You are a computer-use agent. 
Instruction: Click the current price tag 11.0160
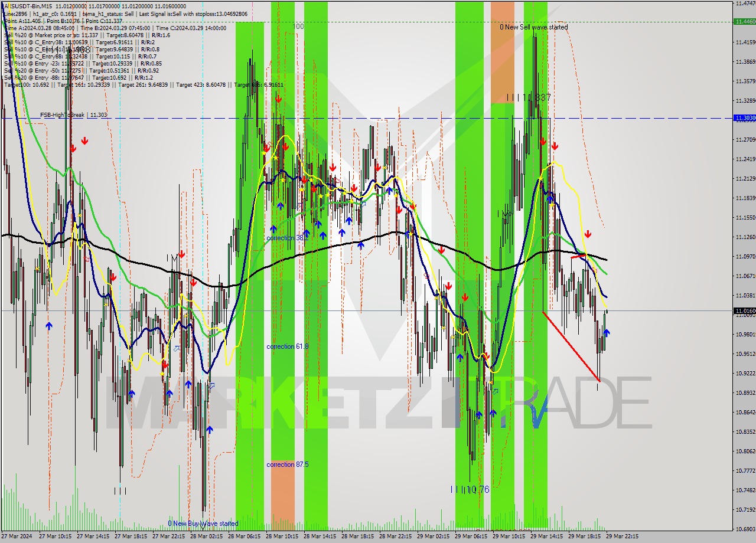click(745, 310)
